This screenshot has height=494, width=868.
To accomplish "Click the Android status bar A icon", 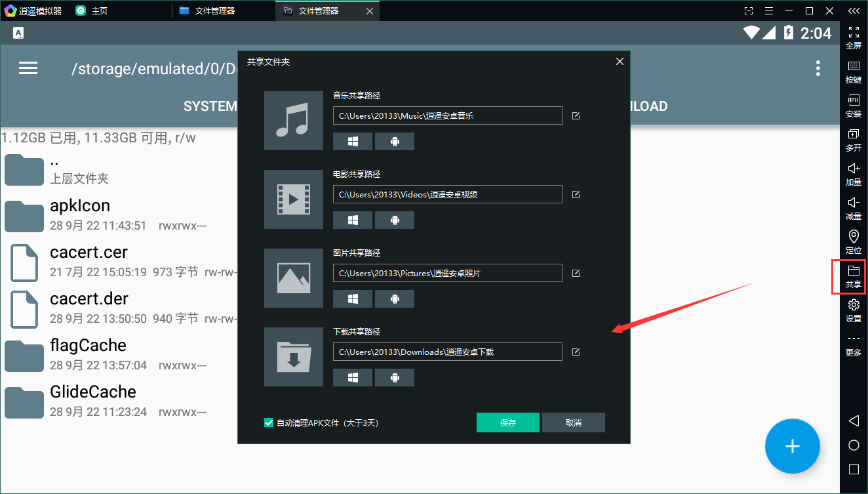I will click(18, 33).
